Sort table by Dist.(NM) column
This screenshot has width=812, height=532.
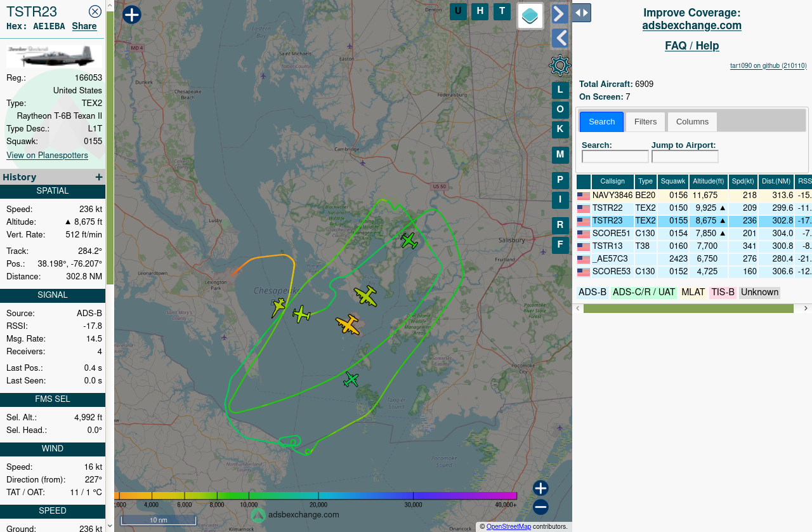pyautogui.click(x=776, y=182)
